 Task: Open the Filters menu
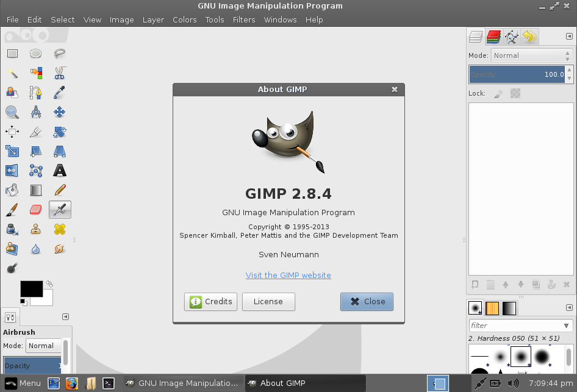coord(244,20)
